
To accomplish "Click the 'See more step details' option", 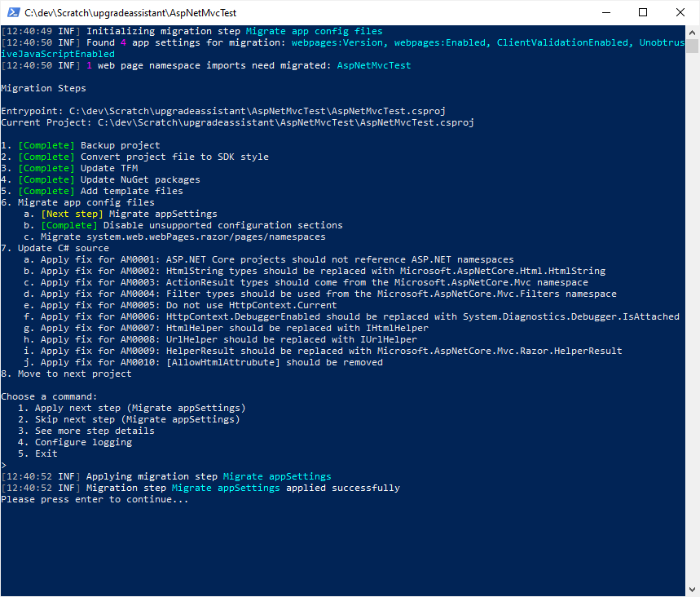I will coord(94,431).
